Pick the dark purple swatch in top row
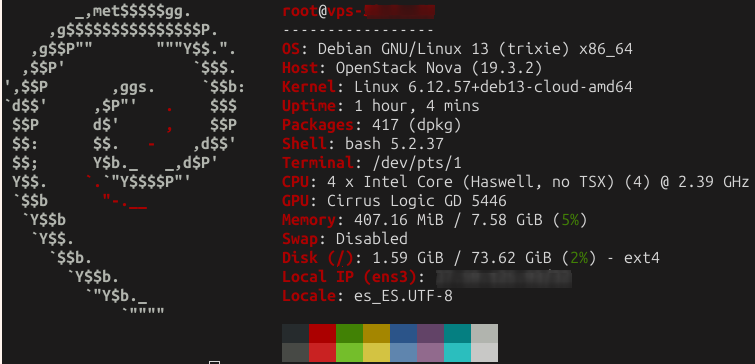Viewport: 755px width, 364px height. pos(430,333)
